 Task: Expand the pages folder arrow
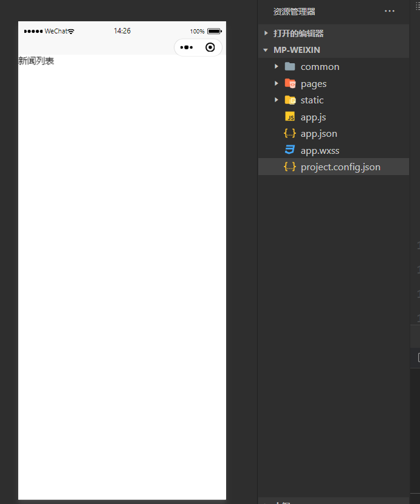tap(277, 83)
